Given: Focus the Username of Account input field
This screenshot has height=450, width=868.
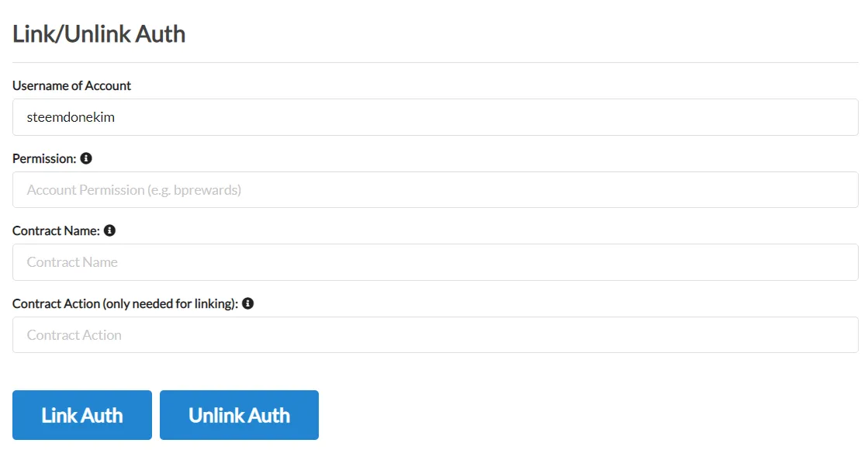Looking at the screenshot, I should click(x=435, y=117).
